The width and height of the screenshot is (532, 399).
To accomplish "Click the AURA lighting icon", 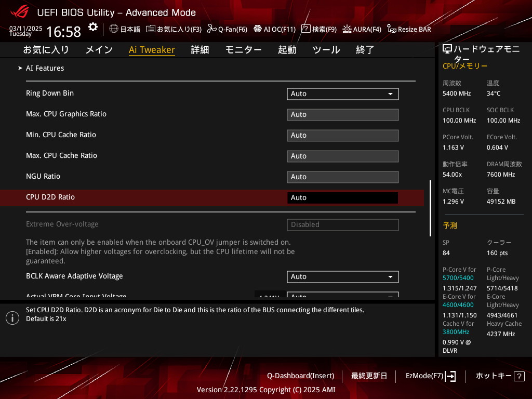I will [347, 29].
